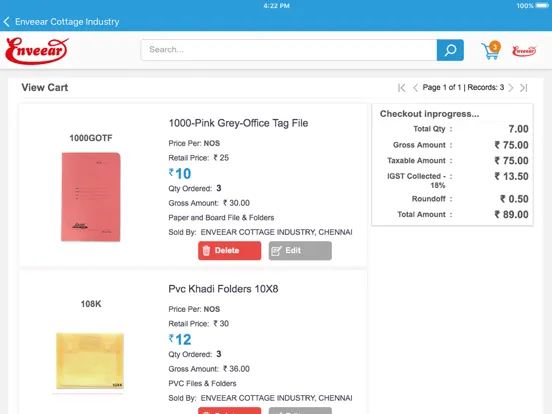Screen dimensions: 552x414
Task: Jump to last page of cart records
Action: (x=524, y=88)
